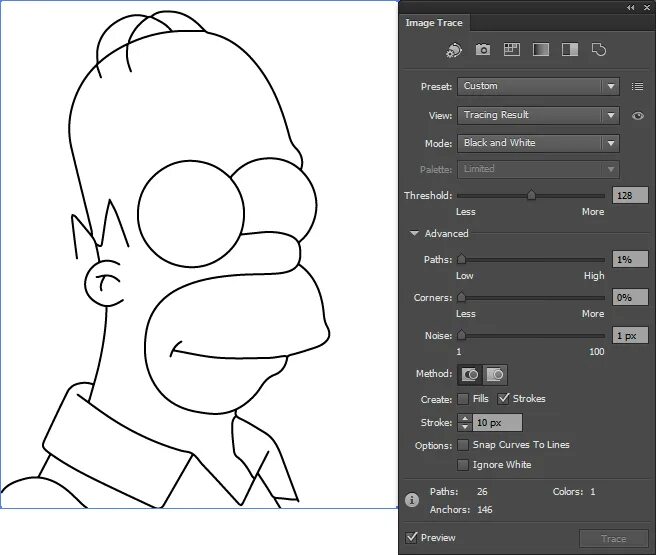Select the Overlapping method button

495,374
